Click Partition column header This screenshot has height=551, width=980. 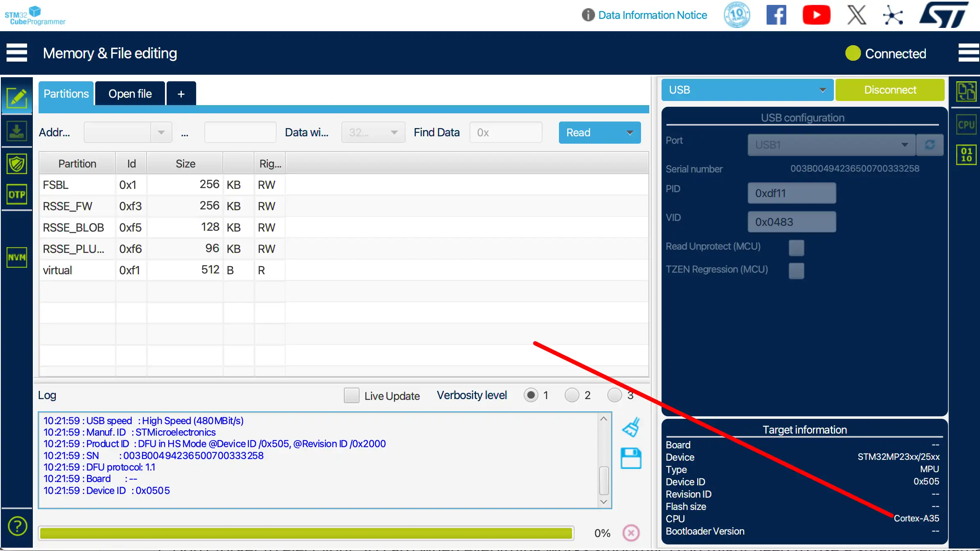(77, 163)
